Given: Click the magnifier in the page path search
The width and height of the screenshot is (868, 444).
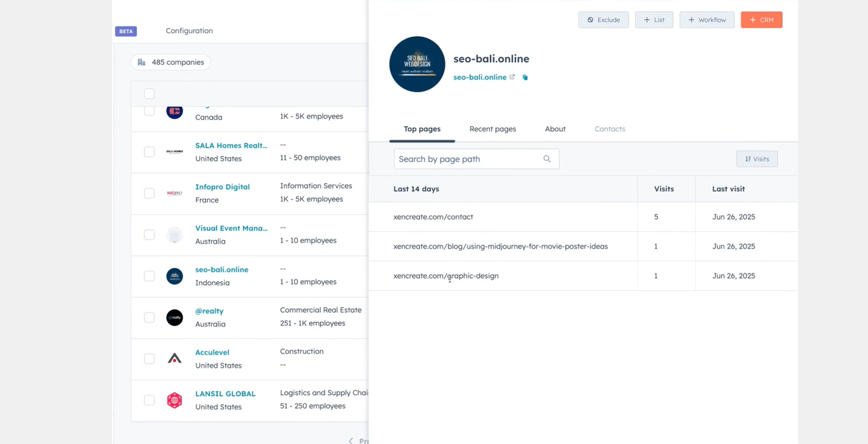Looking at the screenshot, I should tap(547, 159).
